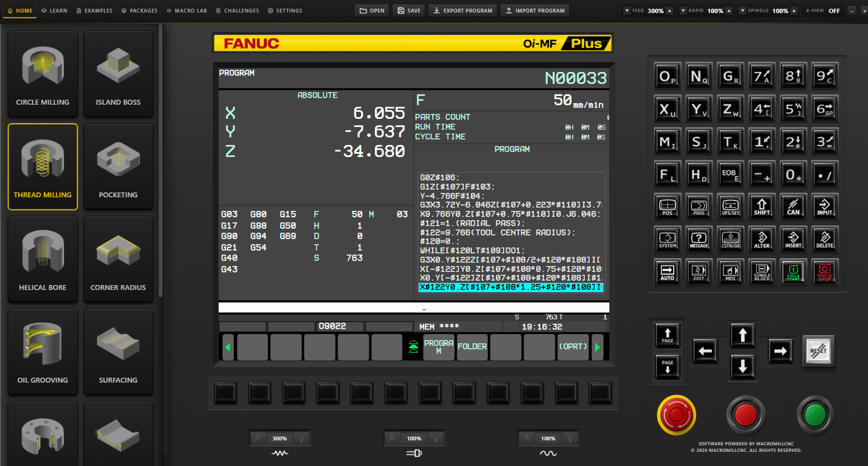The image size is (868, 466).
Task: Click the RESET key
Action: (818, 350)
